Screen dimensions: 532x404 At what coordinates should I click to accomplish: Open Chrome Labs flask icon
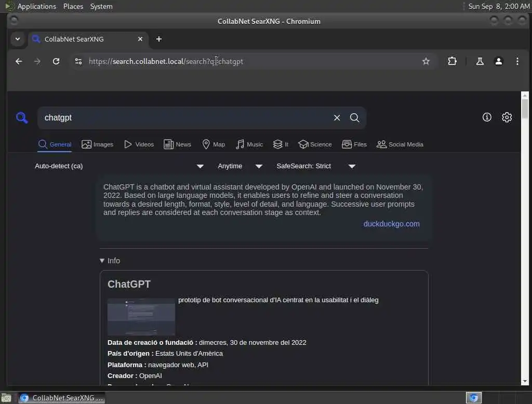pos(480,61)
